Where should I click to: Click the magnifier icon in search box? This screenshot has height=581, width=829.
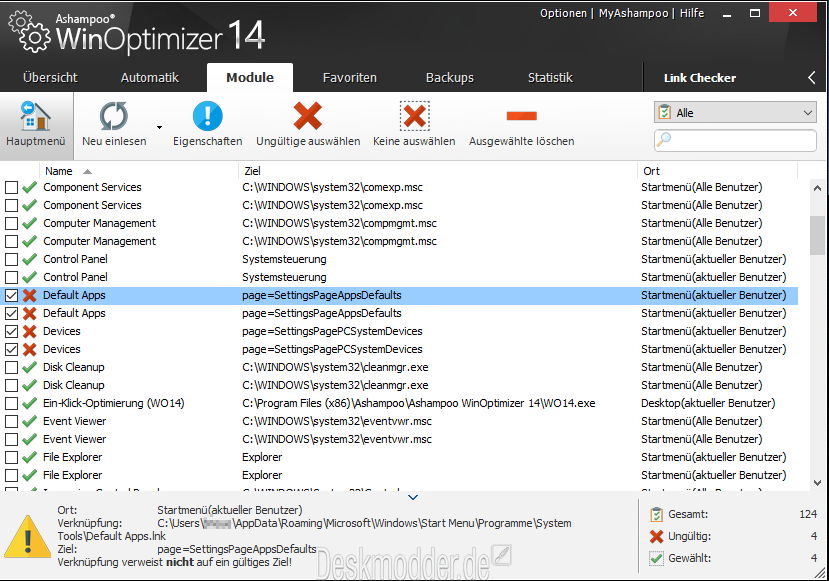pos(664,140)
